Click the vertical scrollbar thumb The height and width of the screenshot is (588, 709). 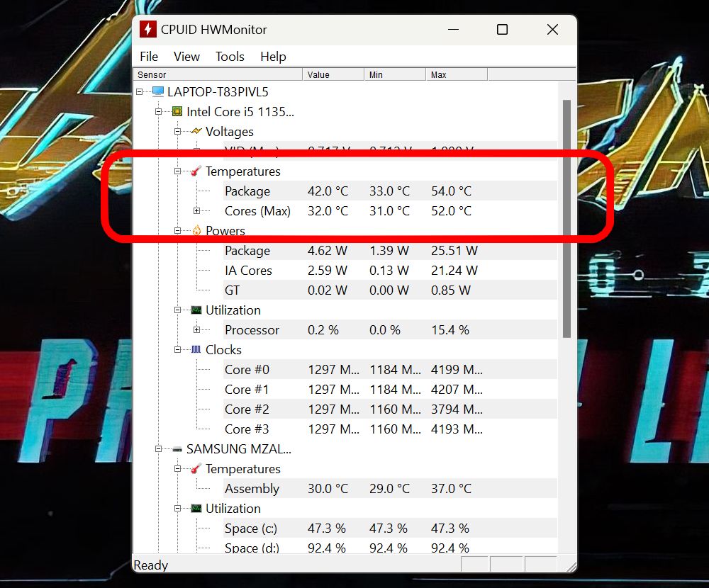pos(566,219)
